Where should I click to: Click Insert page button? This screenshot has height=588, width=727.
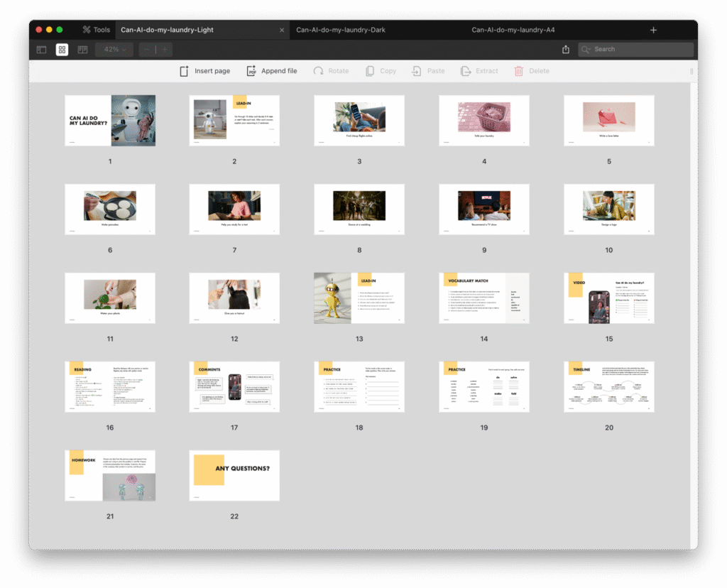tap(204, 71)
